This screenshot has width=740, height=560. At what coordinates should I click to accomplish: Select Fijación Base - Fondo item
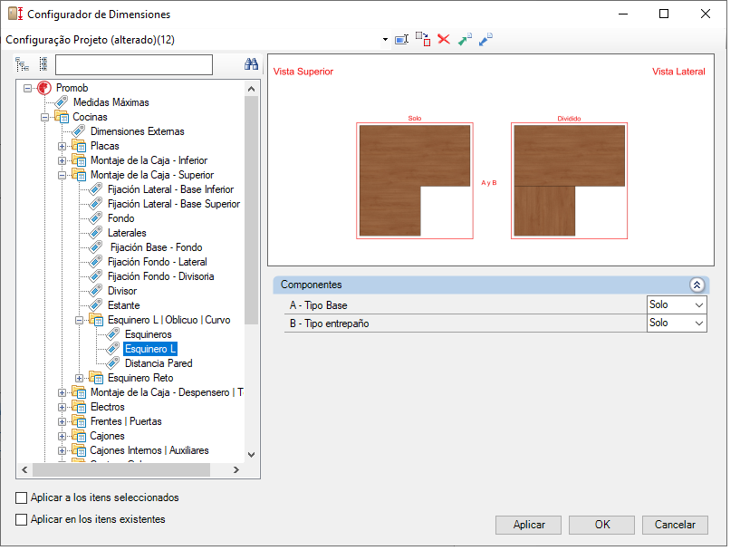point(156,247)
